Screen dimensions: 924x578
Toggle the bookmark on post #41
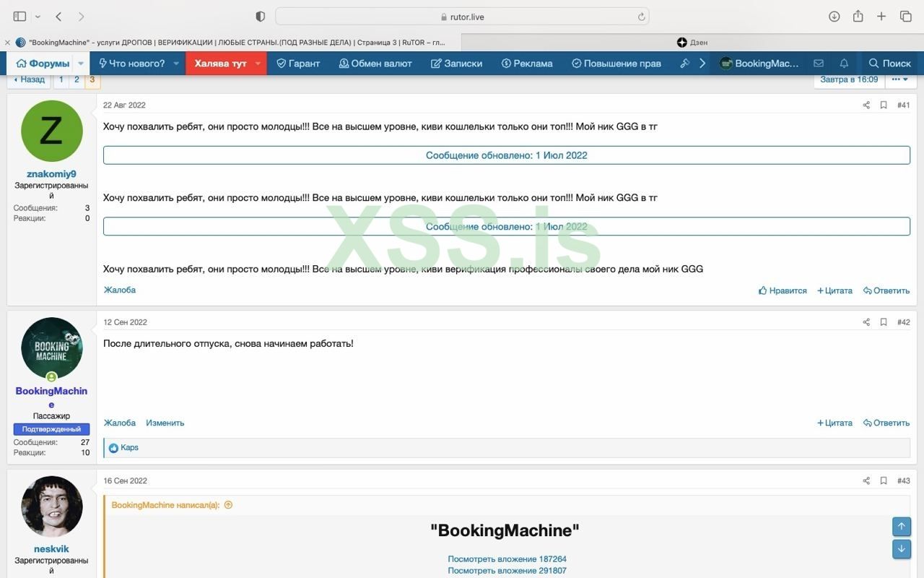[x=884, y=105]
